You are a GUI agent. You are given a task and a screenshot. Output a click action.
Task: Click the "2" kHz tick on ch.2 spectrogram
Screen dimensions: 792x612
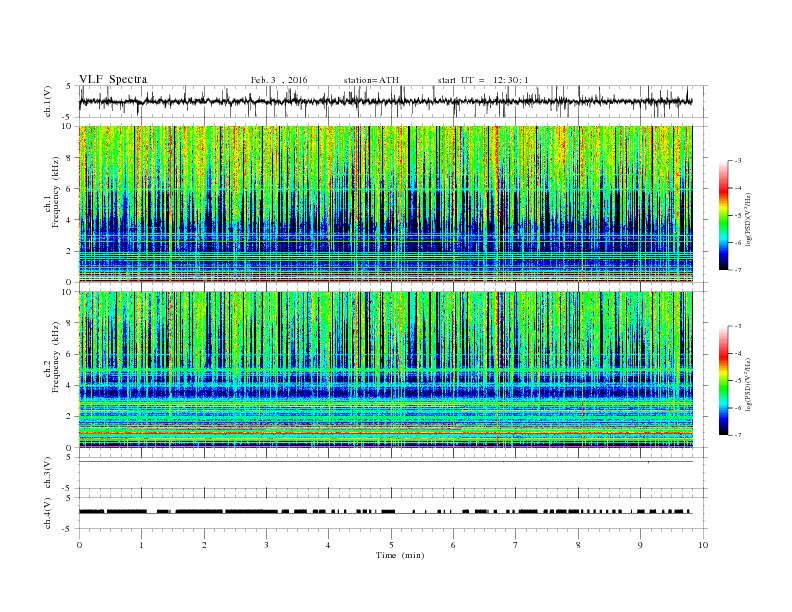click(x=70, y=417)
